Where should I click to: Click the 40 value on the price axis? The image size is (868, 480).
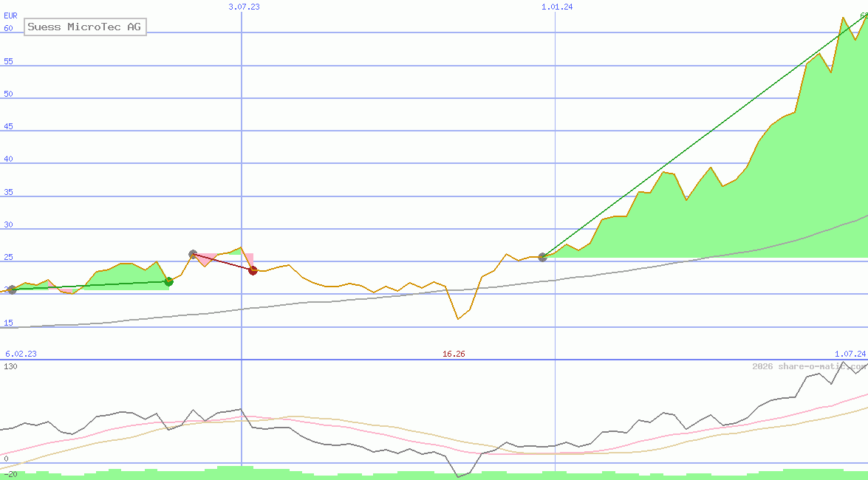coord(9,159)
